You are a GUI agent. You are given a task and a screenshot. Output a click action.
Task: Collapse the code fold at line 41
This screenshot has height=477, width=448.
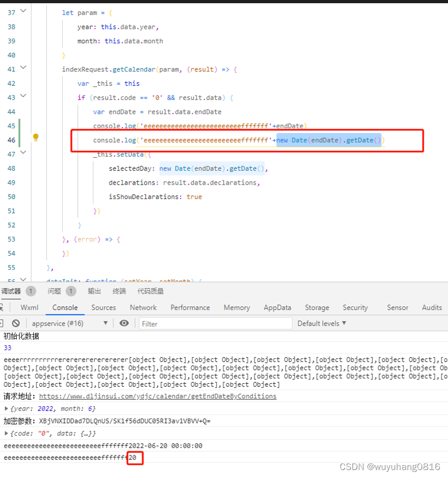pos(23,68)
